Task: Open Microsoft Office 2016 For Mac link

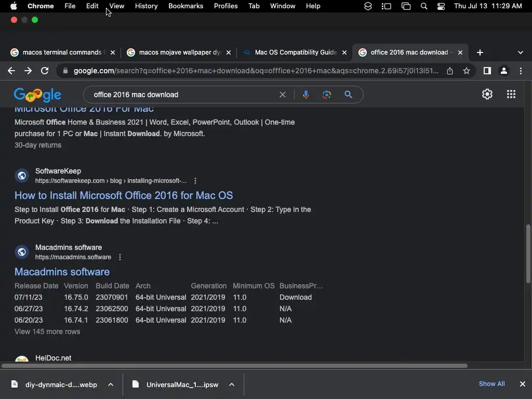Action: 84,110
